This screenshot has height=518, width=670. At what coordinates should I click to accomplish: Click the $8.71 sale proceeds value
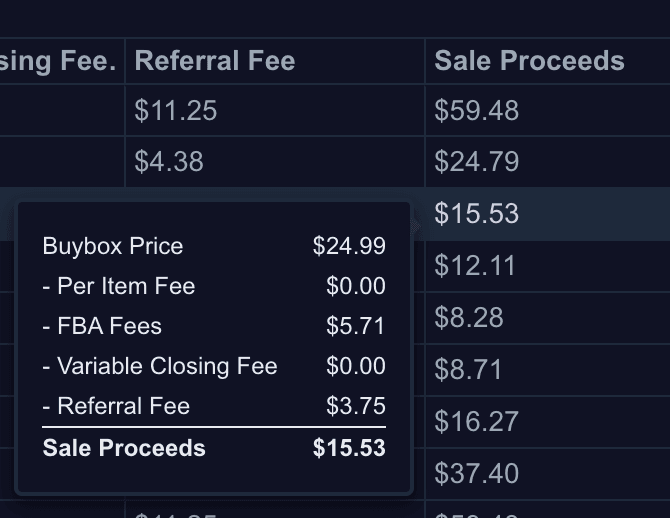tap(468, 370)
